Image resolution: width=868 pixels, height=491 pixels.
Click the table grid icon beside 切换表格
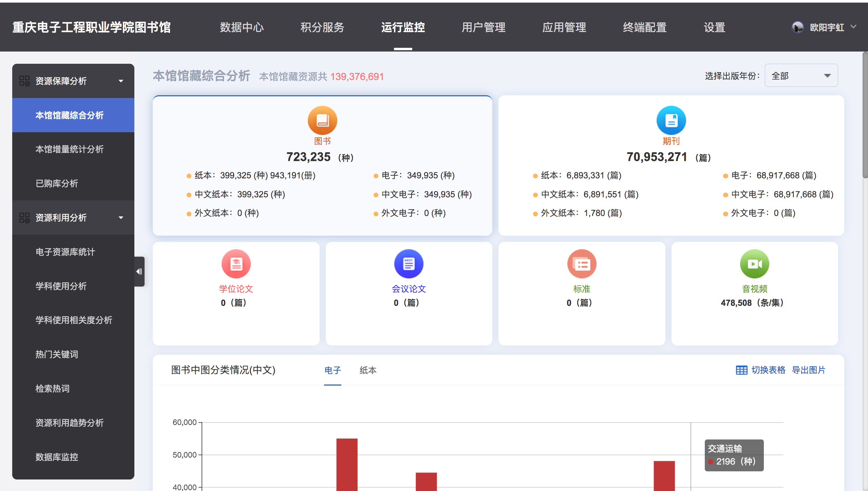click(741, 370)
